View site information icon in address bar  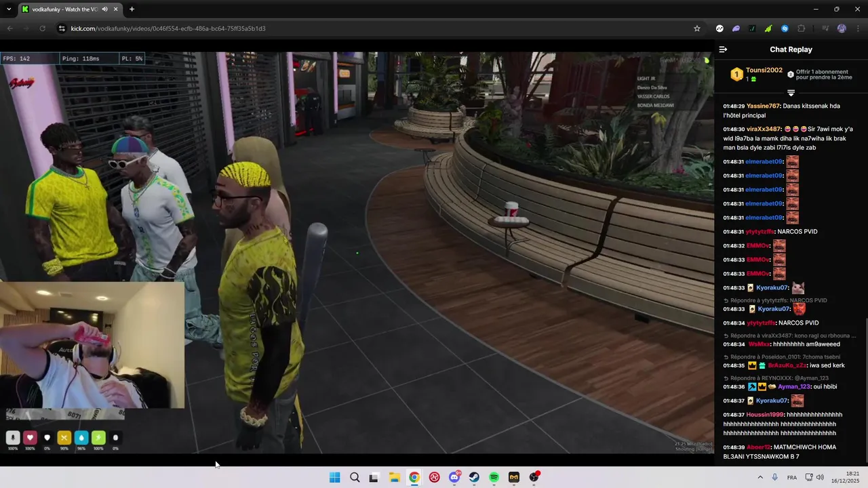(62, 28)
